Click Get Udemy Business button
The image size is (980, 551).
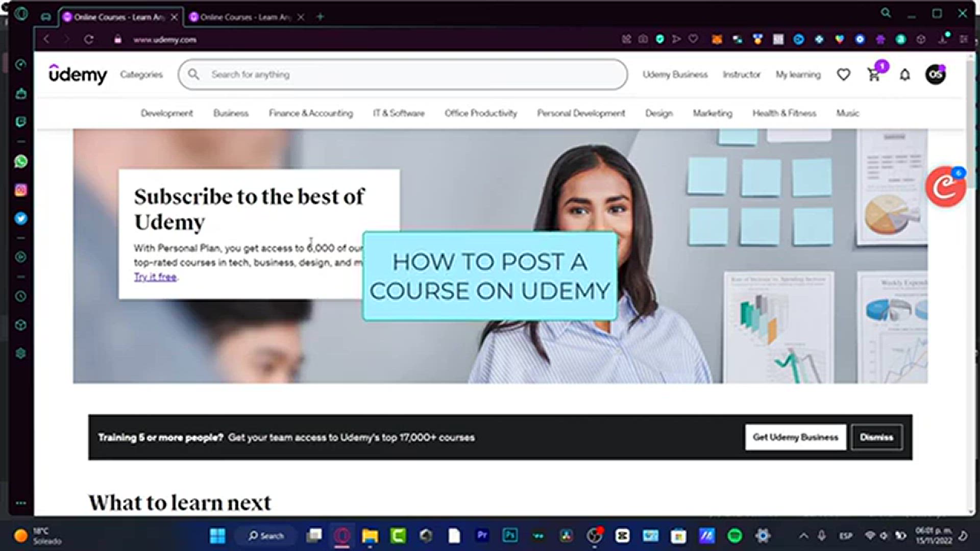[795, 437]
